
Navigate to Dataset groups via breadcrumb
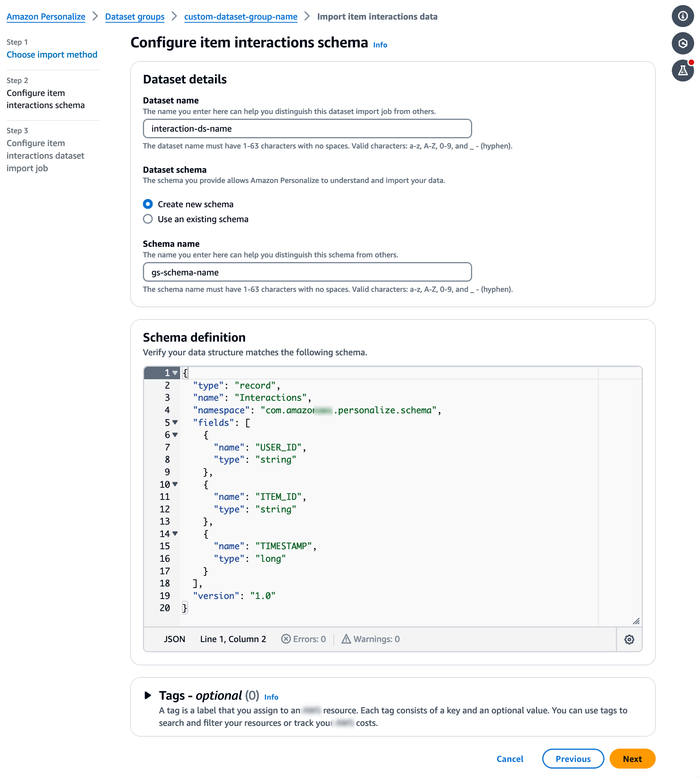point(135,16)
